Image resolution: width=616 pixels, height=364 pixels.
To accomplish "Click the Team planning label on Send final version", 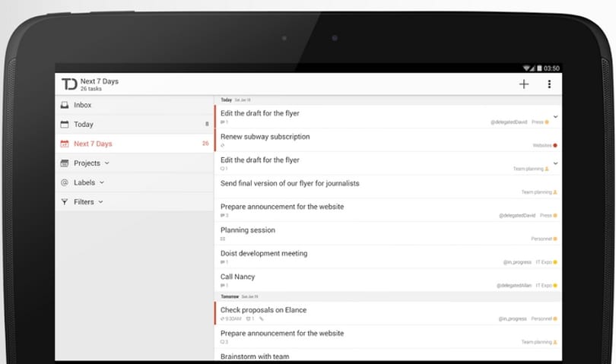I will (x=537, y=192).
